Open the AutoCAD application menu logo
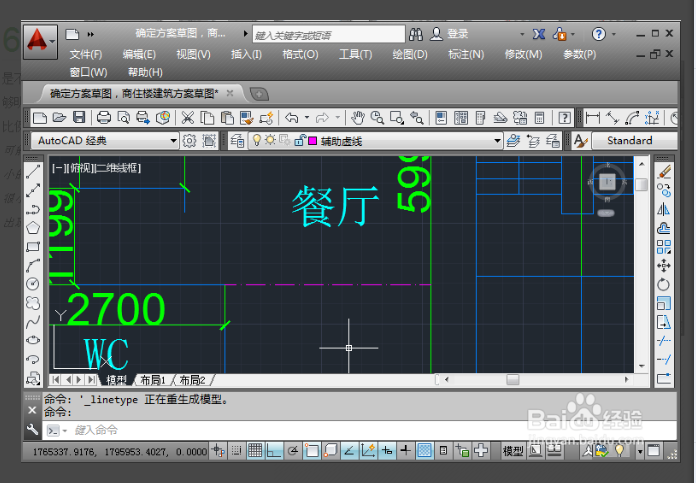The width and height of the screenshot is (696, 483). [x=40, y=40]
